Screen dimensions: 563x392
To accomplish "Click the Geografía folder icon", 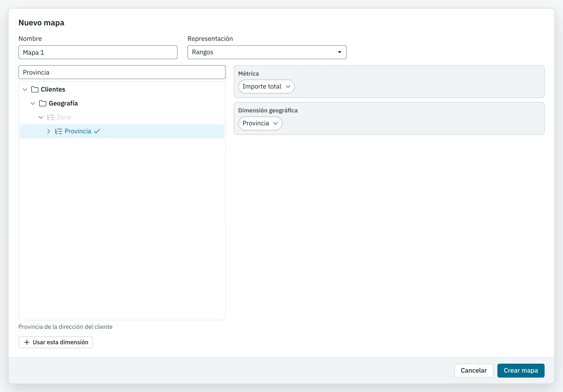I will (x=43, y=103).
